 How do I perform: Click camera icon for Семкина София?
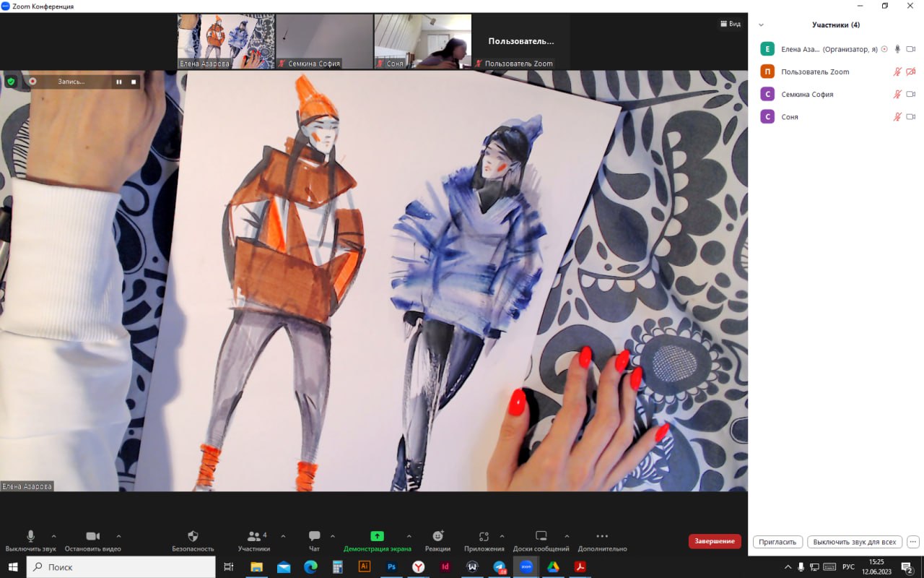point(911,94)
